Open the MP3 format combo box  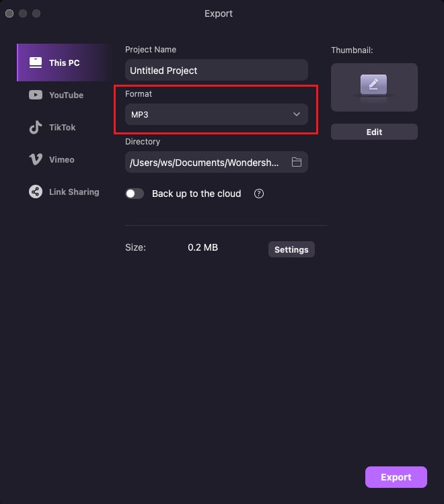(x=216, y=114)
